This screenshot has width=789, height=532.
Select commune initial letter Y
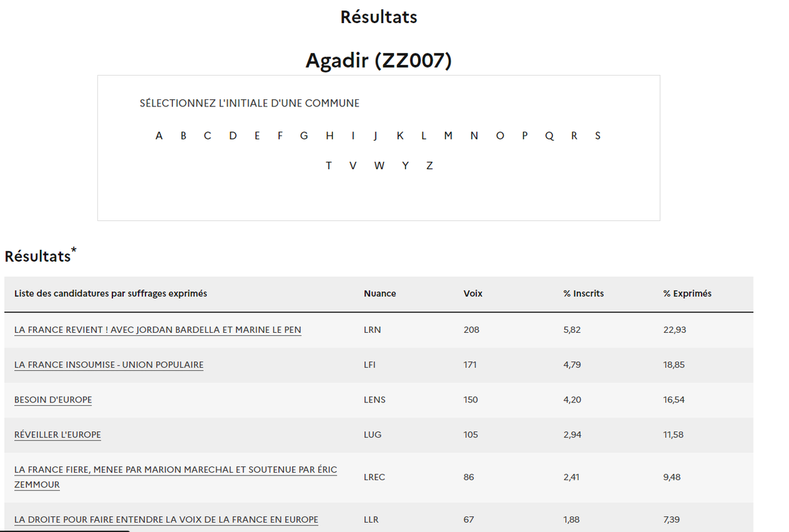click(x=406, y=166)
